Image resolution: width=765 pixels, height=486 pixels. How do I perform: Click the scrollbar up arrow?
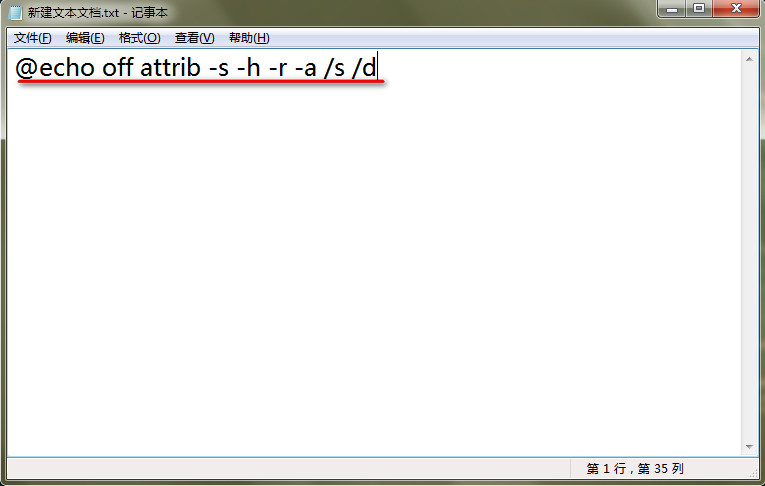749,59
